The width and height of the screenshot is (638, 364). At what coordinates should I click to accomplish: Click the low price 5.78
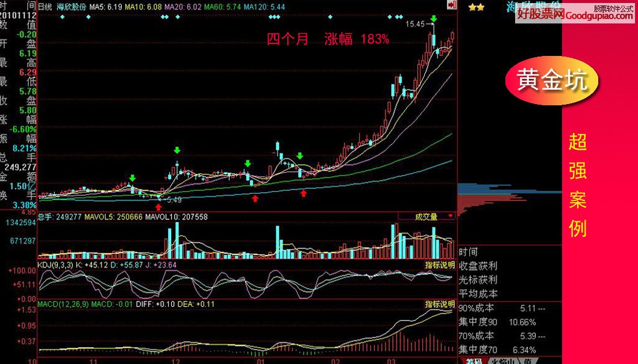pyautogui.click(x=28, y=91)
